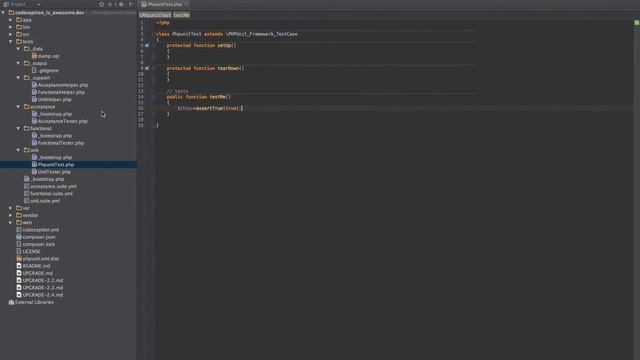Click the dump.sql file icon
The width and height of the screenshot is (640, 360).
pos(34,56)
